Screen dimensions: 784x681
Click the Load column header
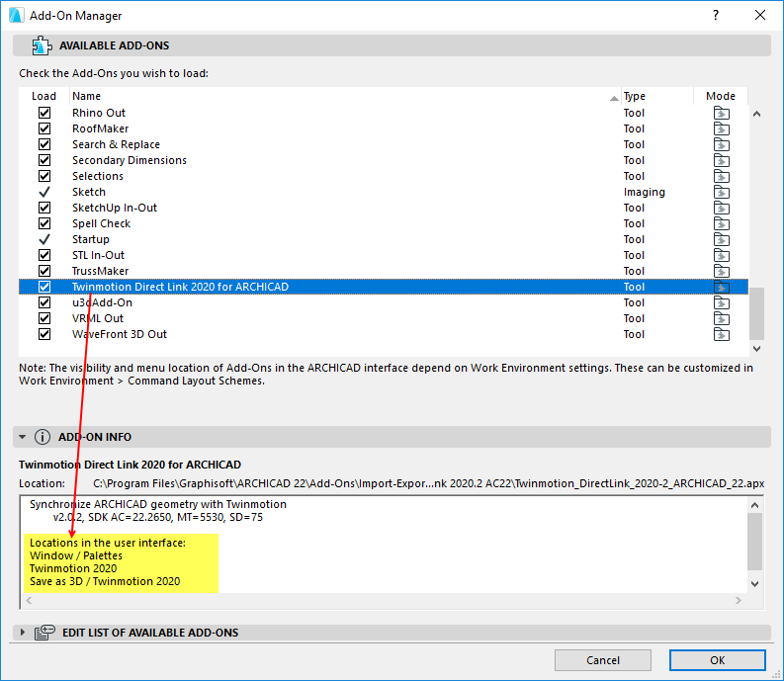44,96
